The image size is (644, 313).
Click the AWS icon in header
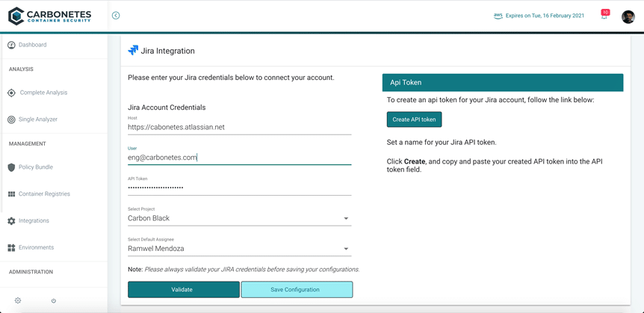click(x=498, y=16)
